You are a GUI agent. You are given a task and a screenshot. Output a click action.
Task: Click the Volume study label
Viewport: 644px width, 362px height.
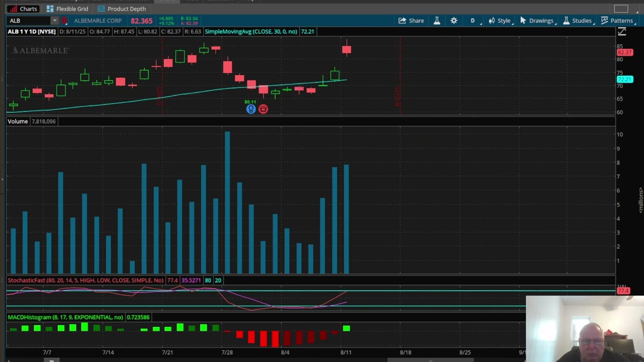pos(18,121)
